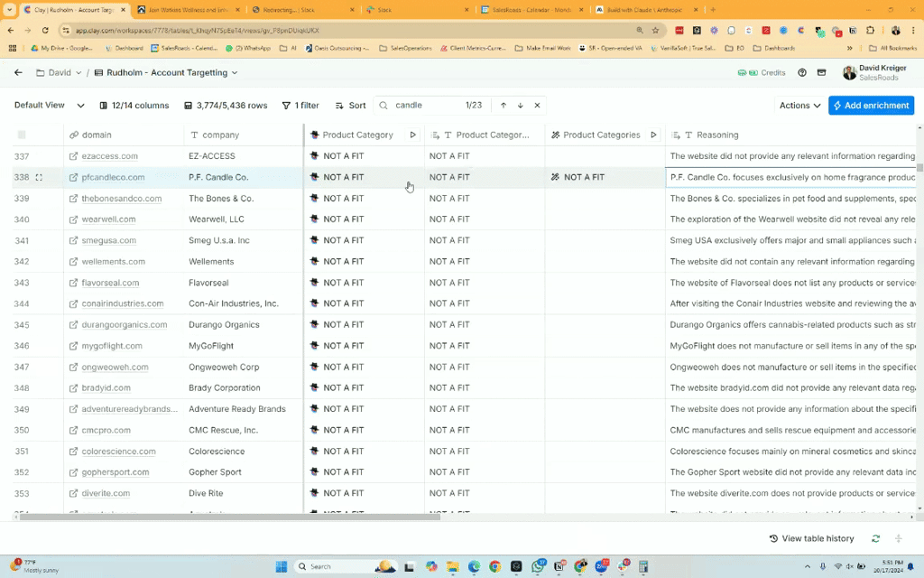Open external link icon for ezaccess.com
The height and width of the screenshot is (578, 924).
pos(73,156)
